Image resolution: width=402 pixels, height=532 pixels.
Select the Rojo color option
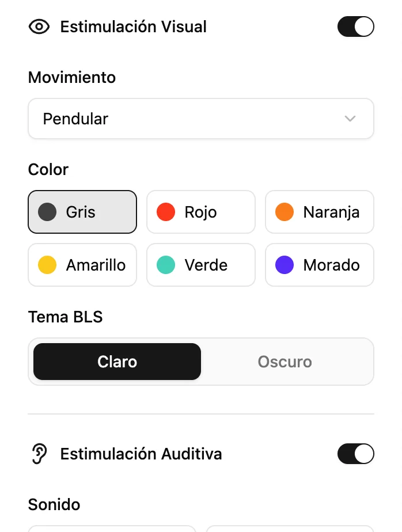200,212
